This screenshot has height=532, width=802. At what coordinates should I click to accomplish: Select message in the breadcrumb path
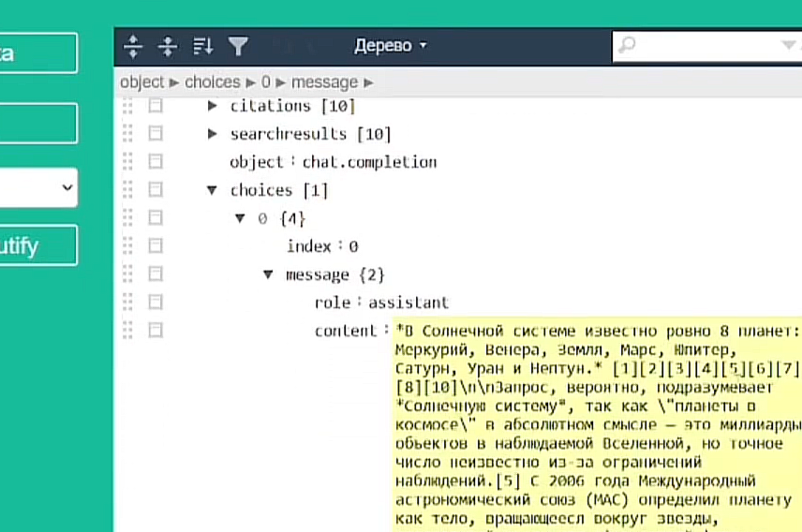click(x=324, y=82)
